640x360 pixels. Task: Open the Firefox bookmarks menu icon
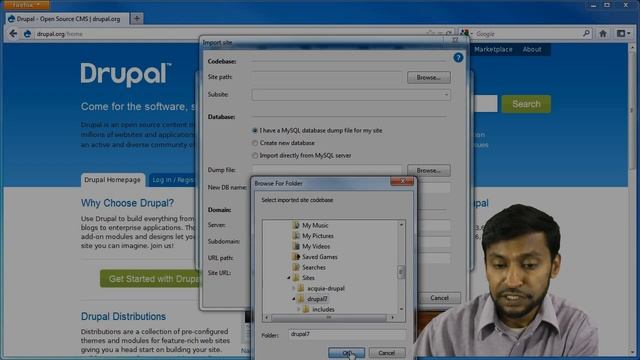(x=621, y=33)
